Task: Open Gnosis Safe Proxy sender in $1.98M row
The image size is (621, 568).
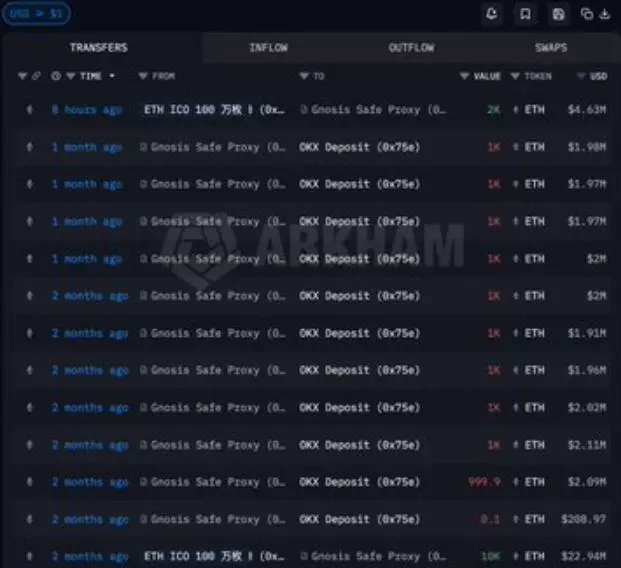Action: coord(213,147)
